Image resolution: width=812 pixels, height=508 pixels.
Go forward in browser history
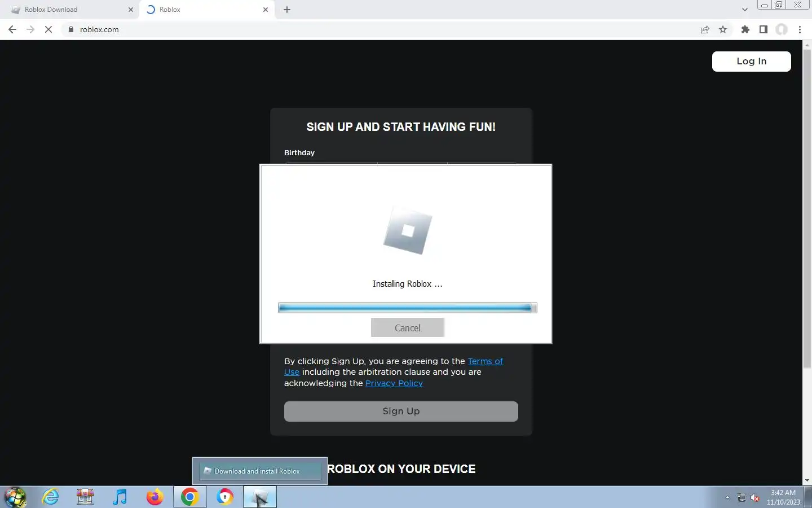30,29
